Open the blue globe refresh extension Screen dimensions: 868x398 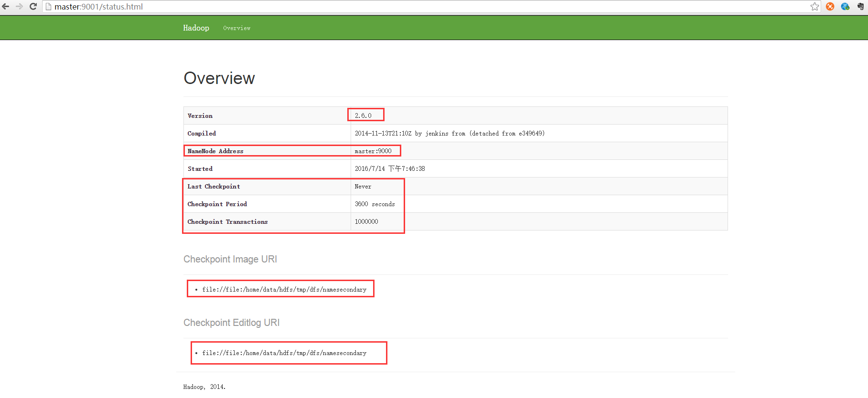[x=845, y=7]
